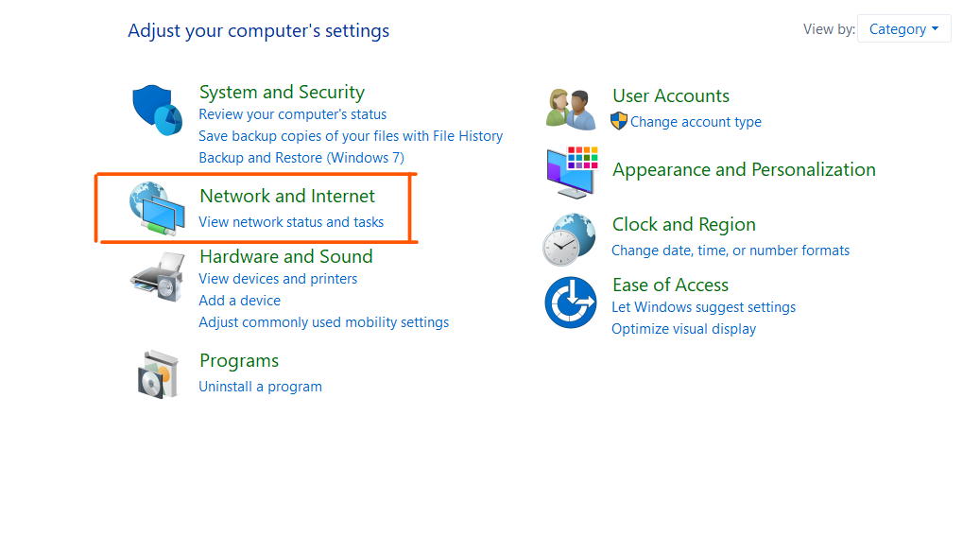This screenshot has height=536, width=980.
Task: Select Uninstall a program link
Action: (x=260, y=387)
